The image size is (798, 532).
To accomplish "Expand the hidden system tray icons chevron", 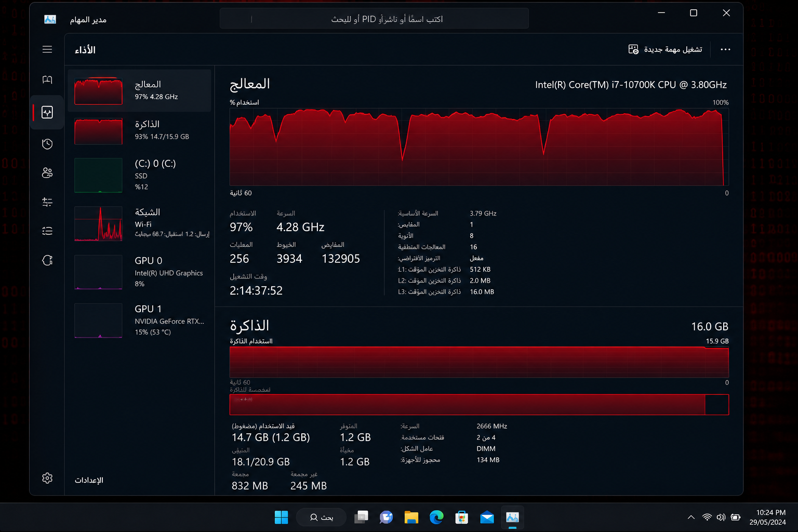I will (x=691, y=517).
